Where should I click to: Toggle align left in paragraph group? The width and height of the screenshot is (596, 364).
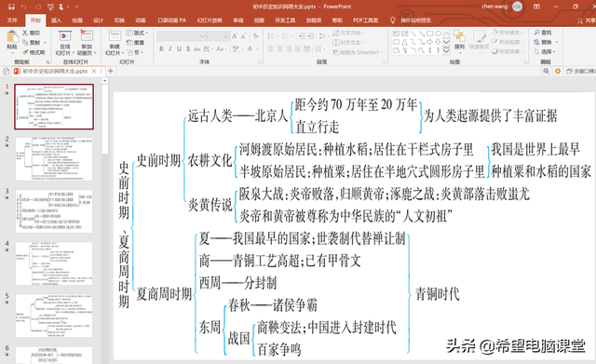click(271, 48)
